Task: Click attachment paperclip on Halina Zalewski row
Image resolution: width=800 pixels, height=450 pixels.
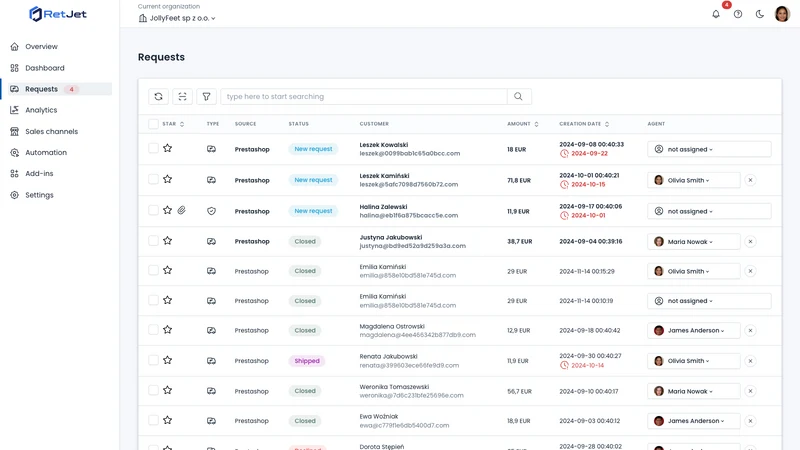Action: [182, 210]
